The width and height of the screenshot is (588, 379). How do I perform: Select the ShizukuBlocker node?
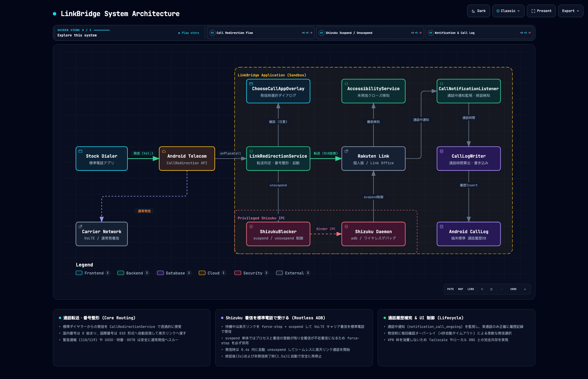tap(278, 234)
